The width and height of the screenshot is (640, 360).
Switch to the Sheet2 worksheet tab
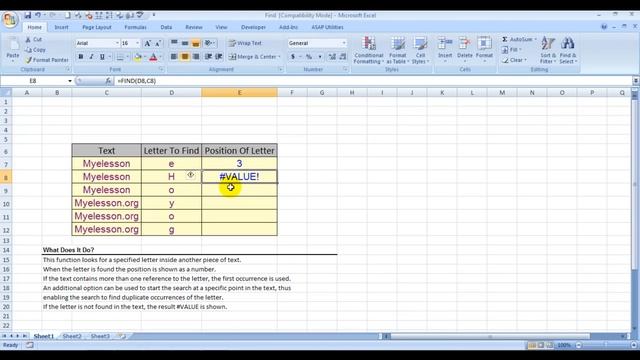coord(72,336)
